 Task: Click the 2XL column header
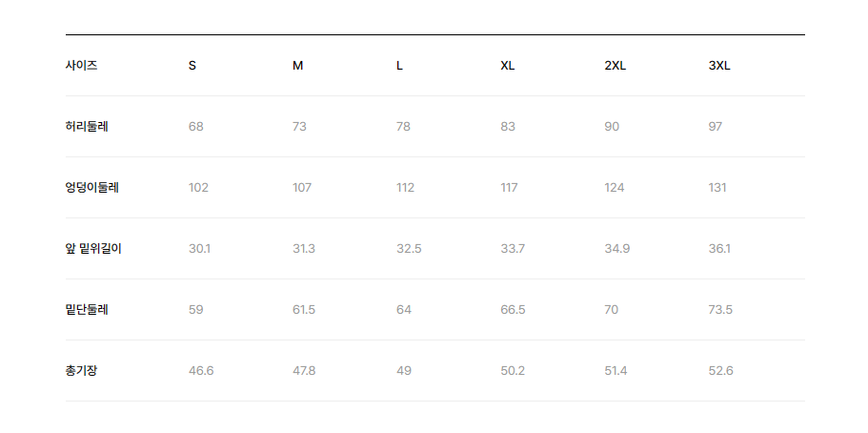pyautogui.click(x=615, y=66)
